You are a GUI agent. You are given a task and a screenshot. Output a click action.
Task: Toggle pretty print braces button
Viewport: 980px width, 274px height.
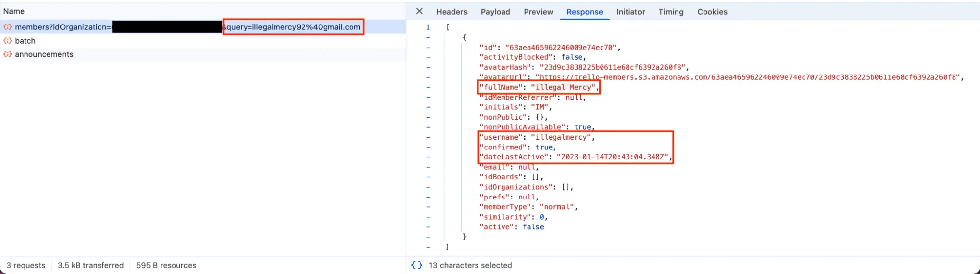(417, 265)
